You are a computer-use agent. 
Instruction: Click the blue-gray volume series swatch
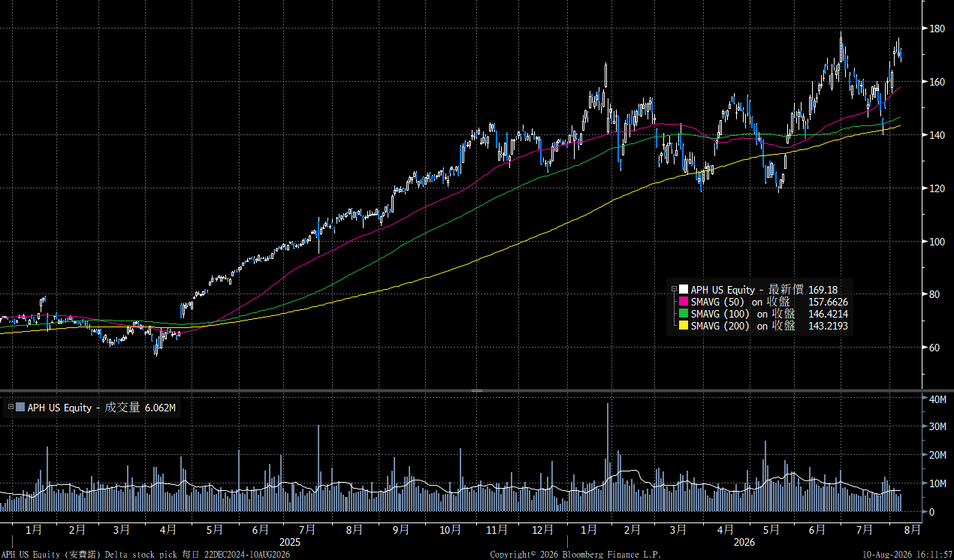click(20, 408)
